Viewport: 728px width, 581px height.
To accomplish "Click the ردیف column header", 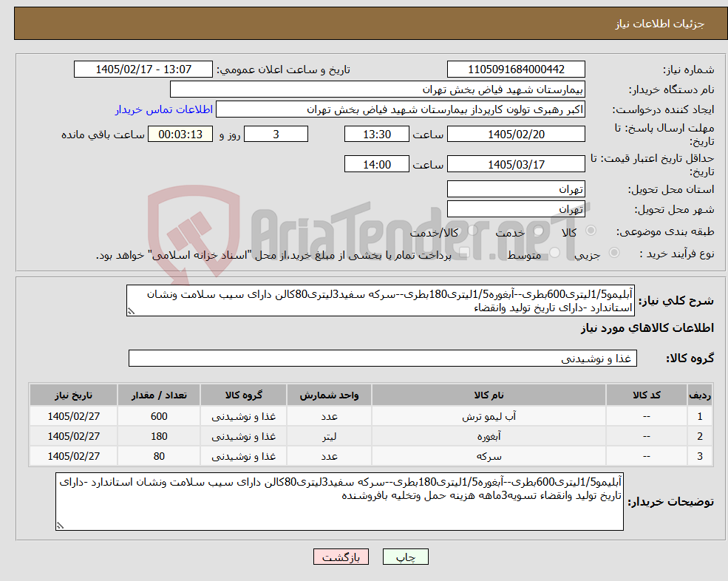I will click(x=700, y=395).
